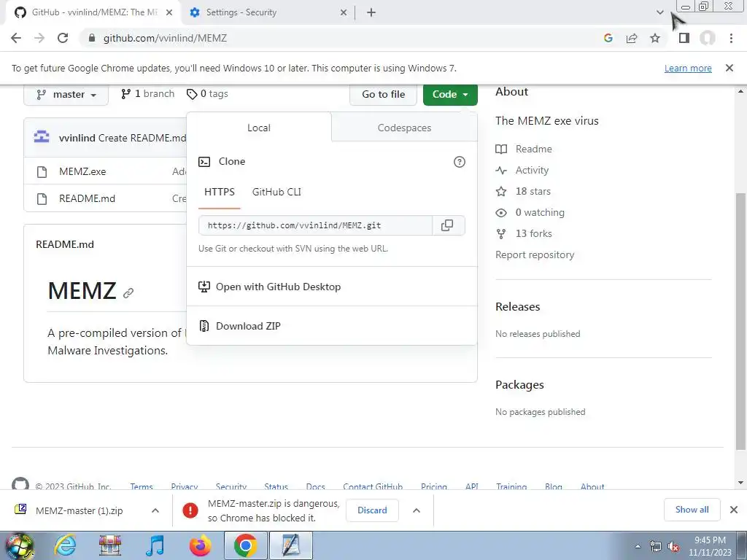Open the MEMZ.exe file

click(x=82, y=171)
